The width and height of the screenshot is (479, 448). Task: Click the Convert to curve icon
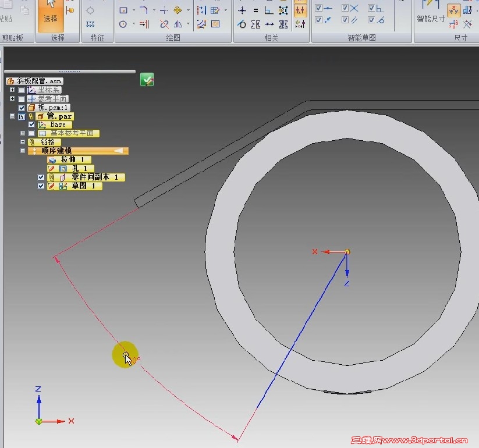point(201,24)
